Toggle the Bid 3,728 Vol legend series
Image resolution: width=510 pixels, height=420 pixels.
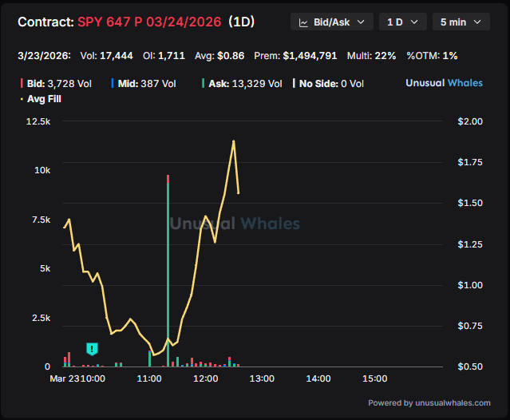pos(57,84)
